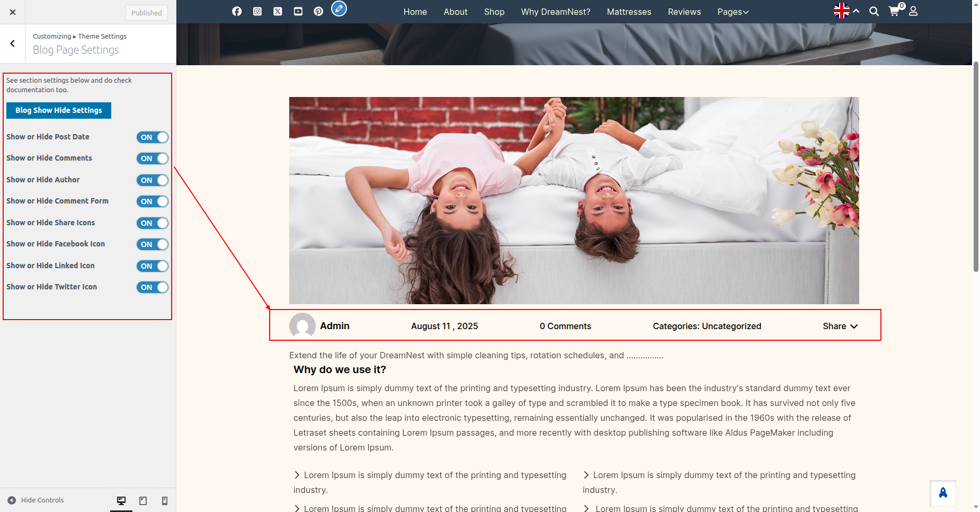Click the scroll-to-top rocket button
980x512 pixels.
tap(943, 493)
